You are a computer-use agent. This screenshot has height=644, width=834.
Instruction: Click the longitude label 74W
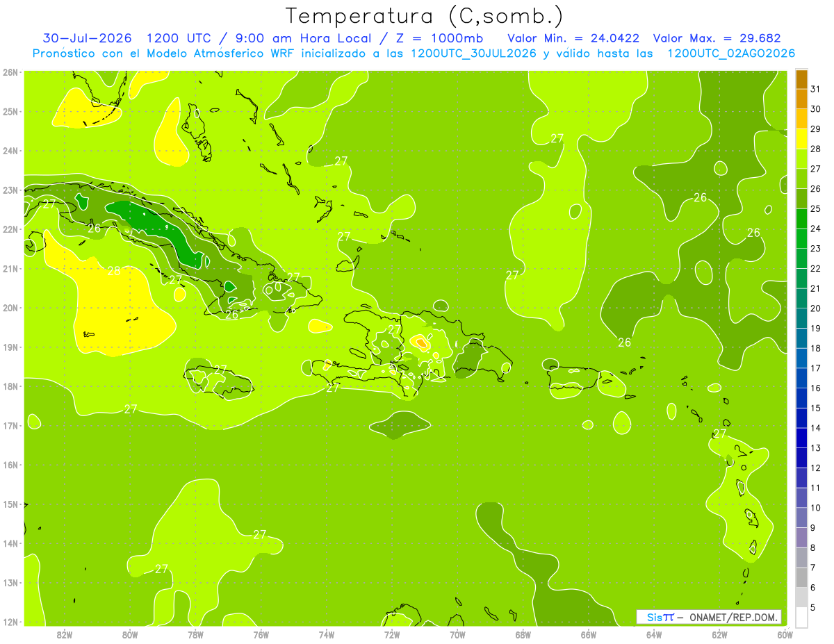(327, 634)
